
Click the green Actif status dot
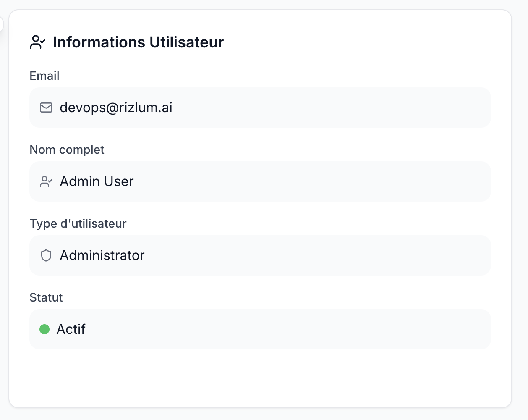point(44,329)
